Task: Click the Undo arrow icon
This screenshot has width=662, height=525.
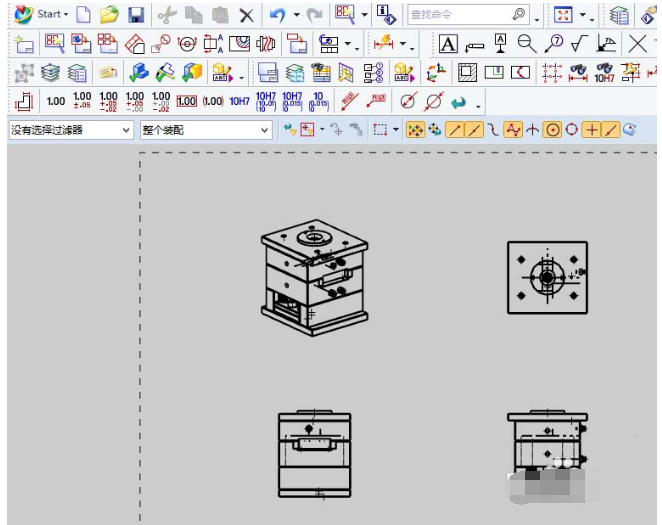Action: (x=277, y=15)
